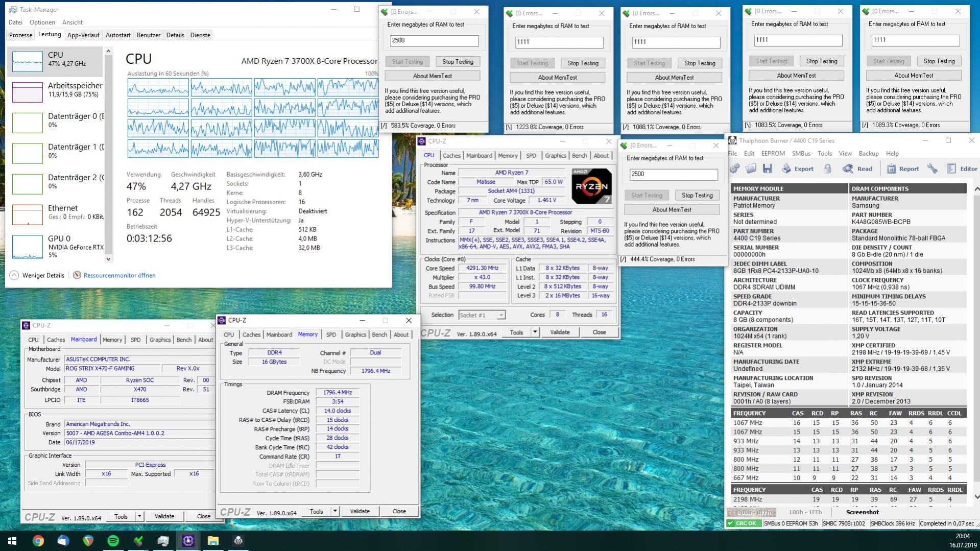Collapse view with Weniger Details toggle
This screenshot has width=980, height=551.
tap(14, 275)
